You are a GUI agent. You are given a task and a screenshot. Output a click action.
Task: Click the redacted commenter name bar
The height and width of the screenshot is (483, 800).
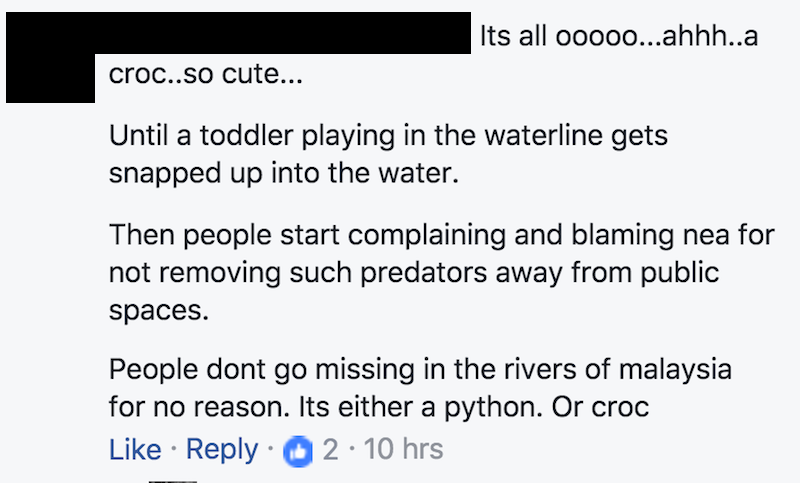[x=238, y=34]
